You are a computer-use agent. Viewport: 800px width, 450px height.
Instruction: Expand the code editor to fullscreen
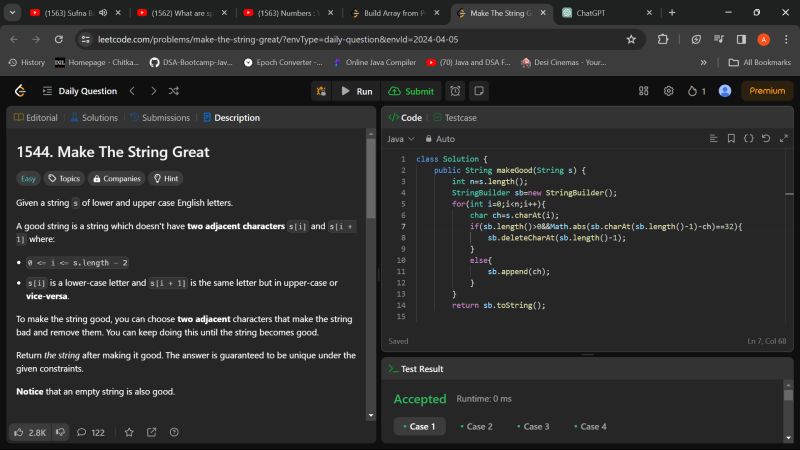point(783,139)
